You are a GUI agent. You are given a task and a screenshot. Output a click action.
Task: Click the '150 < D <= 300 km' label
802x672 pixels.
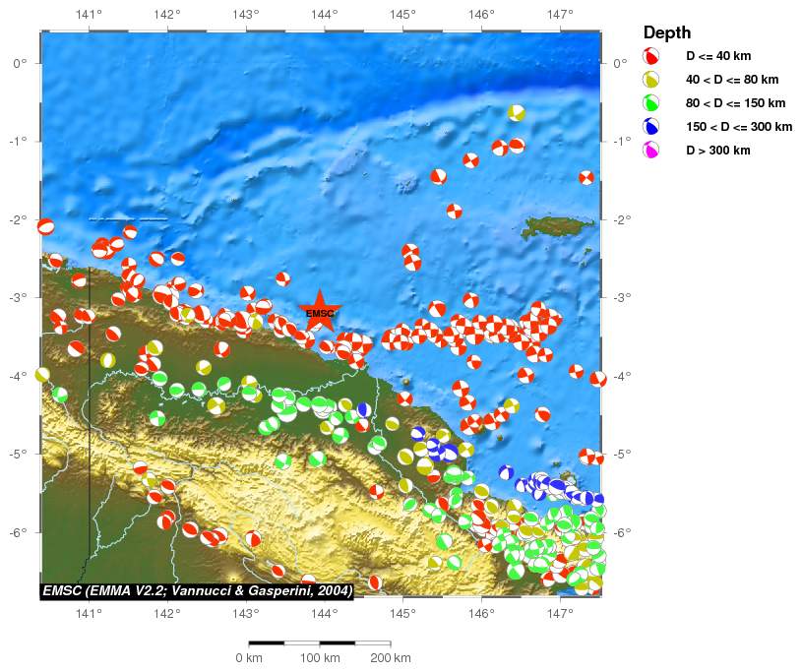click(x=738, y=127)
